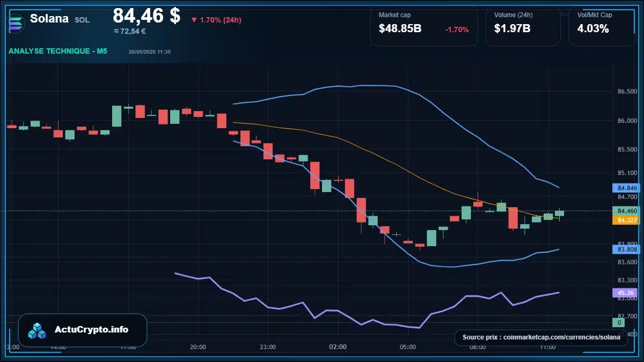Click the Market cap $48.85B card
644x362 pixels.
(x=424, y=26)
